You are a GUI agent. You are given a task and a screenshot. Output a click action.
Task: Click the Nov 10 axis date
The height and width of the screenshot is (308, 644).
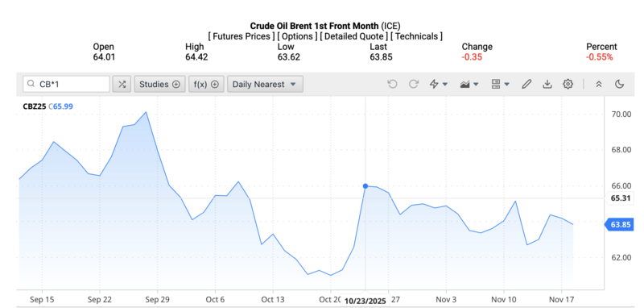tap(504, 299)
